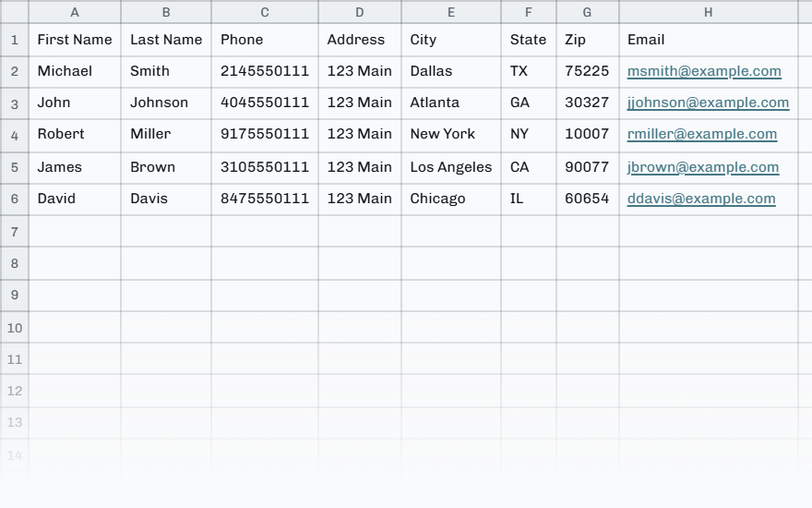This screenshot has height=508, width=812.
Task: Select phone number 3105550111
Action: 265,167
